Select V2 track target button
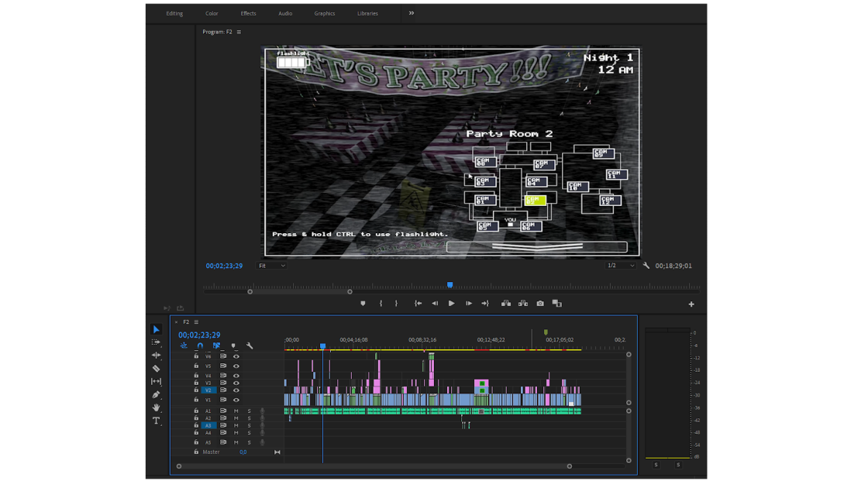The height and width of the screenshot is (488, 868). click(x=208, y=390)
